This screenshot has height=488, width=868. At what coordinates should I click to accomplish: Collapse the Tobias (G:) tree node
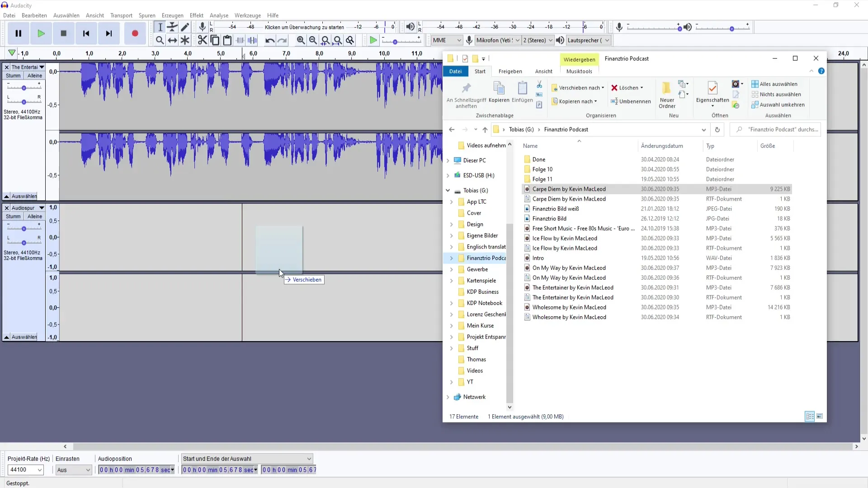448,191
